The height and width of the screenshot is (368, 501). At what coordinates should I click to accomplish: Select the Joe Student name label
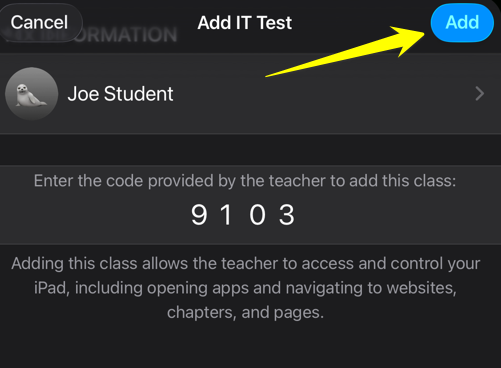pyautogui.click(x=120, y=94)
